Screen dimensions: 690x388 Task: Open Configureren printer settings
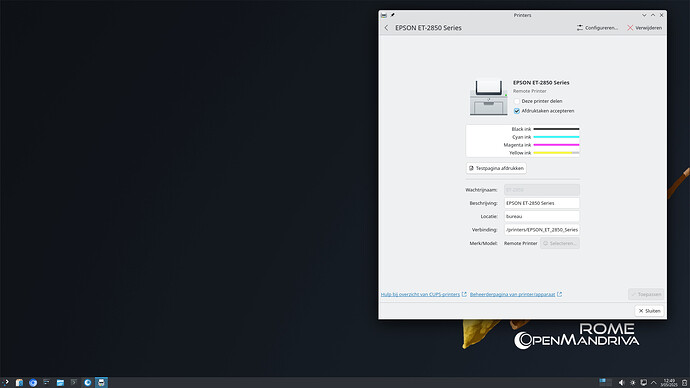597,28
